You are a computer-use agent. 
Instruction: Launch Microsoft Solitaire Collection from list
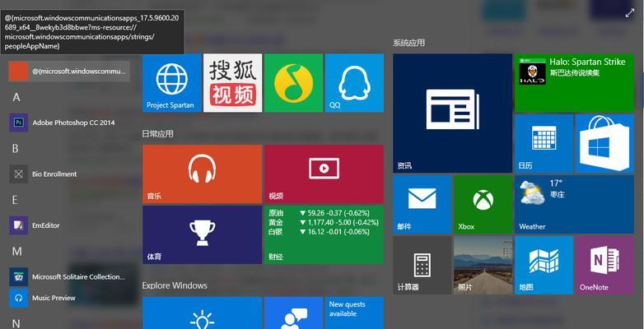click(x=69, y=277)
